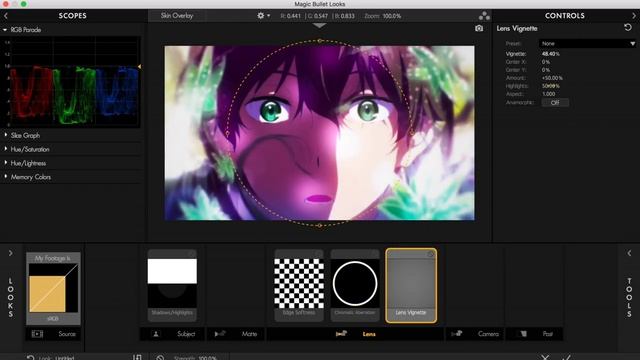Confirm the look with the checkmark button
640x360 pixels.
tap(566, 358)
